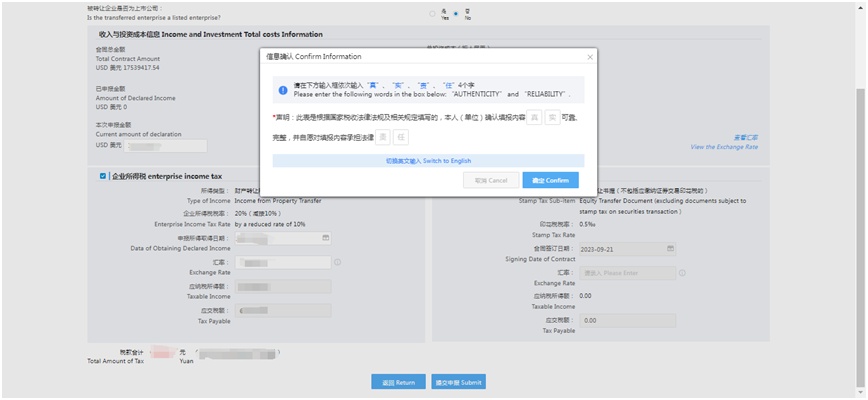Click the second declaration character box '实'
The image size is (868, 400).
[553, 117]
